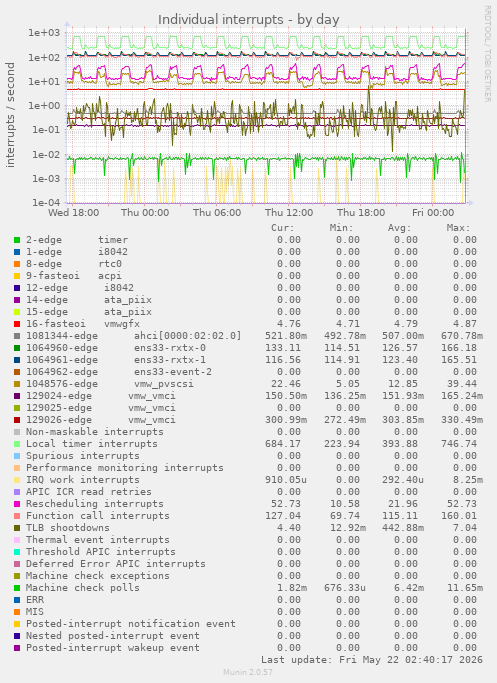Viewport: 497px width, 683px height.
Task: Click the Function call interrupts label
Action: [98, 516]
